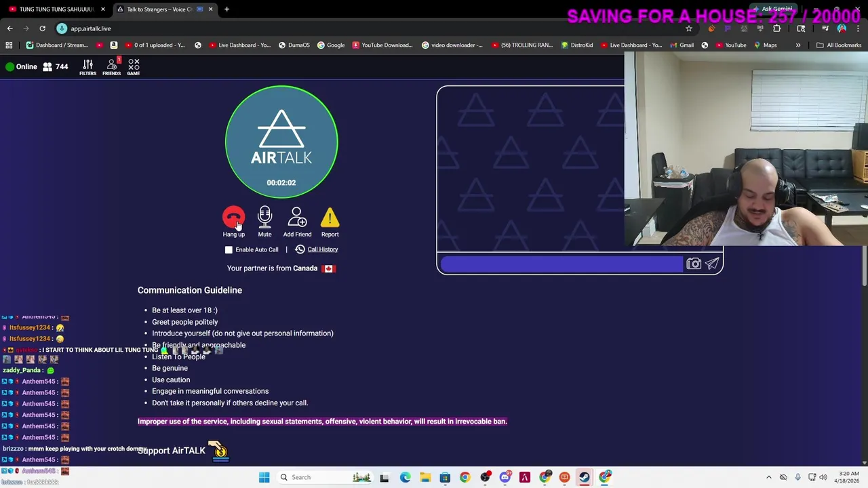The height and width of the screenshot is (488, 868).
Task: Focus the chat message input field
Action: 561,264
